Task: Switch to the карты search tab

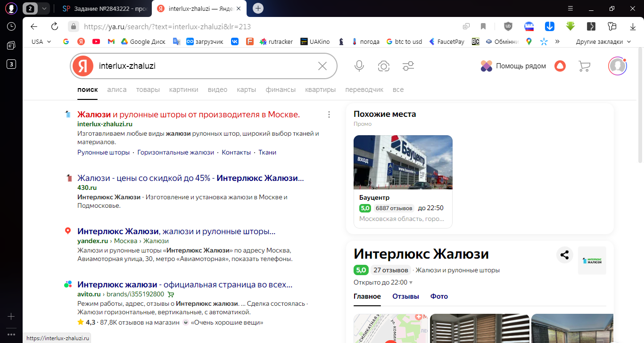Action: pos(247,90)
